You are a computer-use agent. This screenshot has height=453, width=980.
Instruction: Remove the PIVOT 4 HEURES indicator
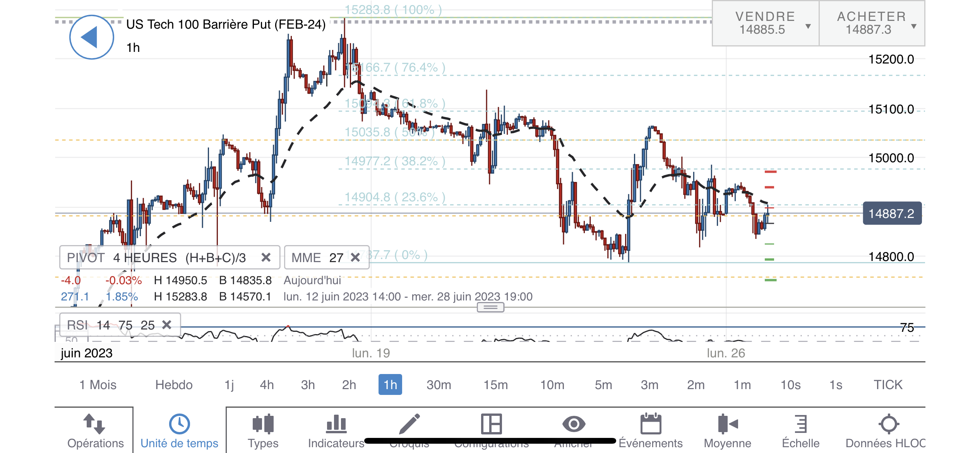tap(266, 257)
